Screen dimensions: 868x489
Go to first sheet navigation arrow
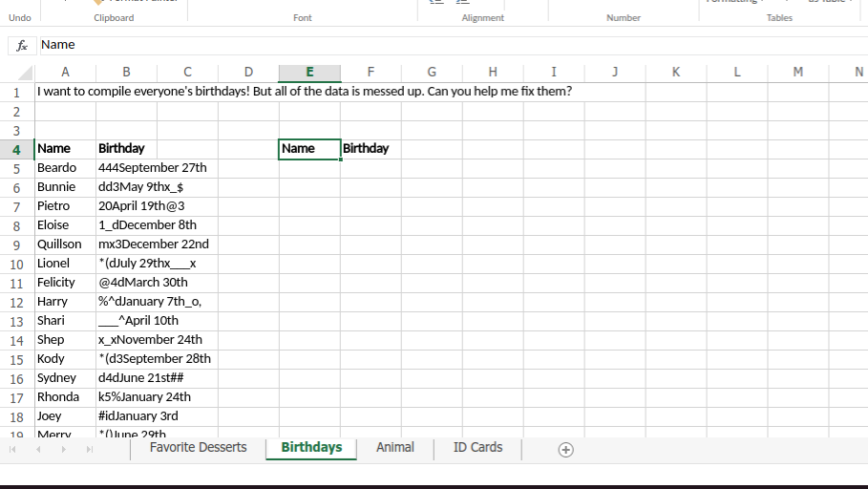12,449
